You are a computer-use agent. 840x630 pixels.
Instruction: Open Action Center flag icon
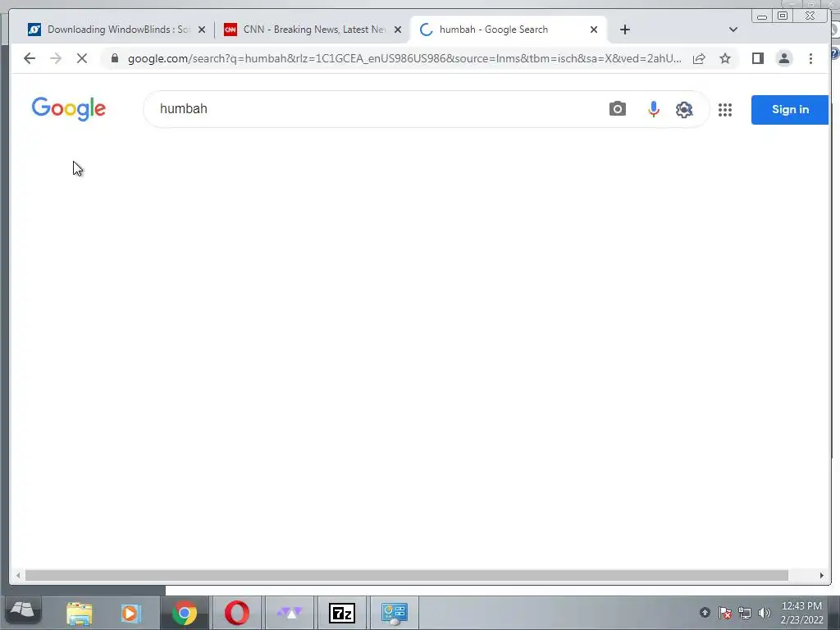pos(725,612)
